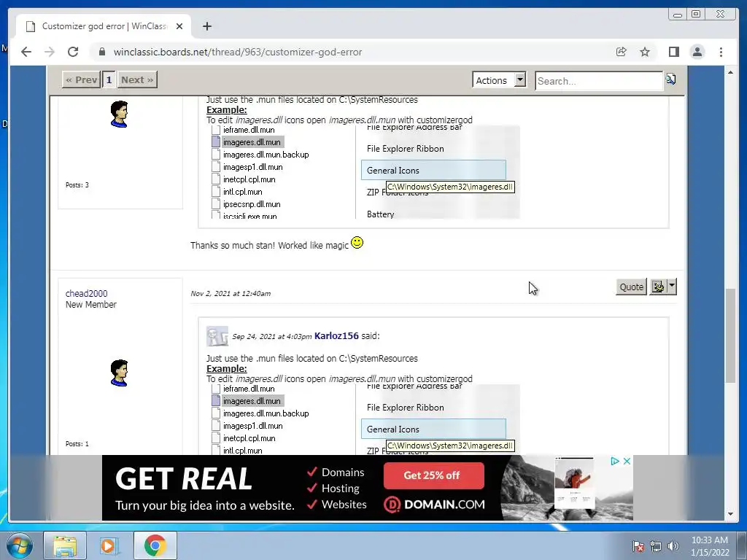Click scrollbar up arrow
The height and width of the screenshot is (560, 747).
[x=730, y=72]
